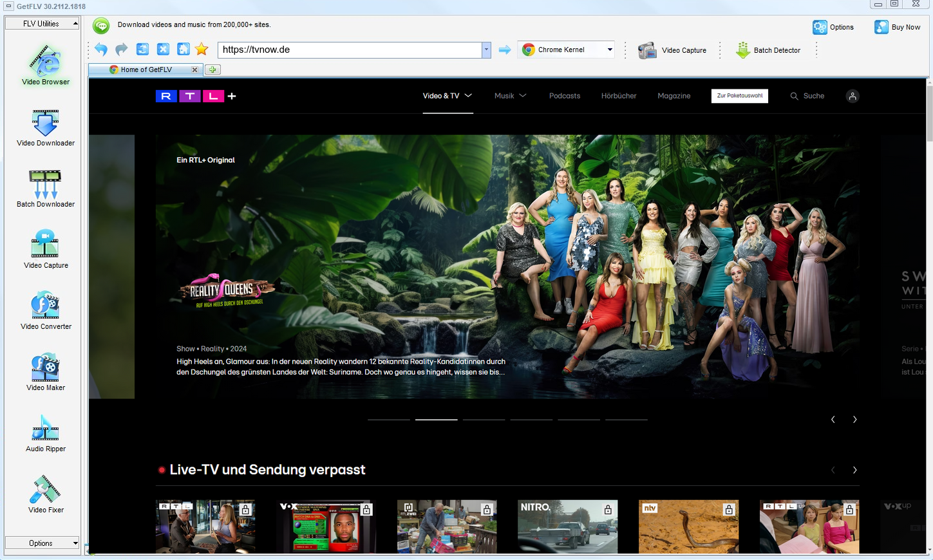Open a new browser tab
This screenshot has height=560, width=933.
pos(212,70)
